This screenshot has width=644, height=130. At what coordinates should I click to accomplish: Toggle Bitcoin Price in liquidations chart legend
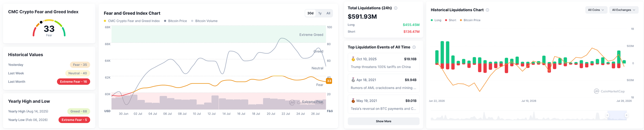(x=470, y=20)
